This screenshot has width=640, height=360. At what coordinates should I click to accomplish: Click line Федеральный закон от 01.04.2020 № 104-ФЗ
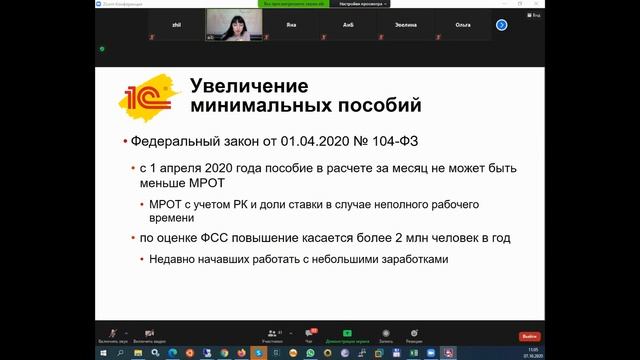click(274, 141)
